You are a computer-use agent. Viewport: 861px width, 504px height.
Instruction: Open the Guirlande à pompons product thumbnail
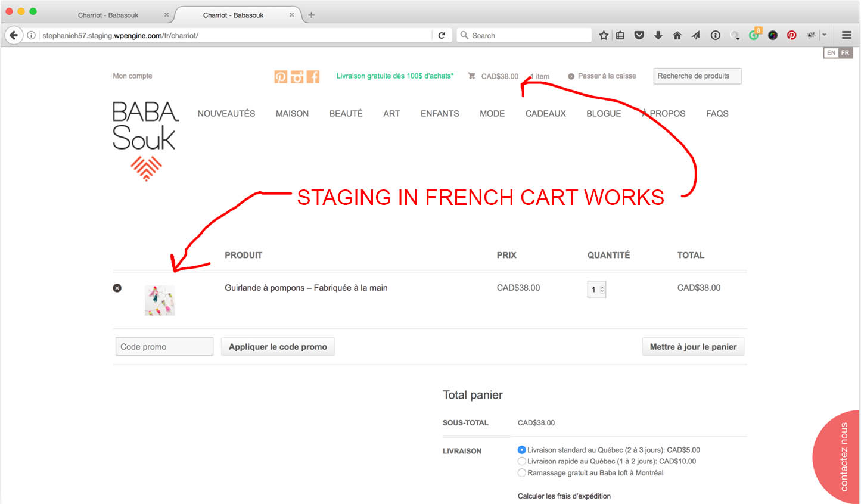tap(160, 300)
